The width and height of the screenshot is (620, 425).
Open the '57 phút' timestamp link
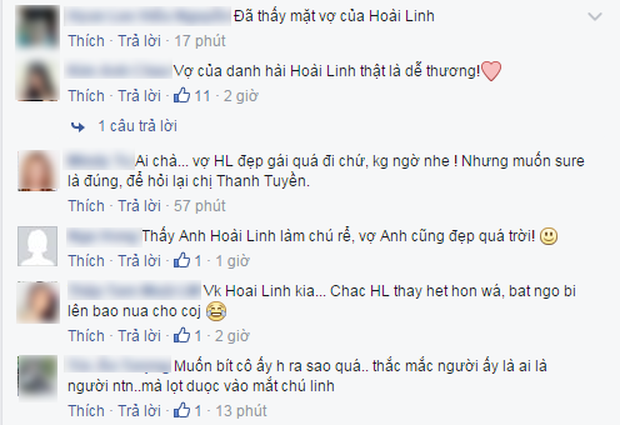[x=200, y=206]
